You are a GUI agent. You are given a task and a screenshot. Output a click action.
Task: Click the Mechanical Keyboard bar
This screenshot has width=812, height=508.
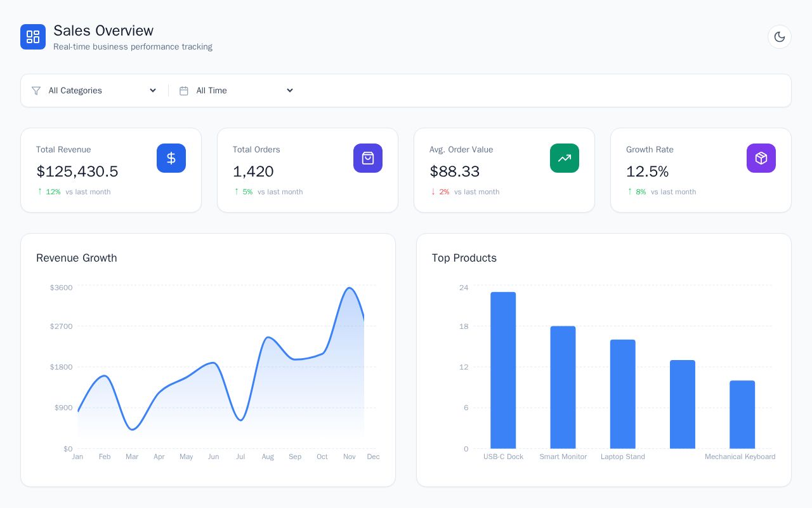coord(742,415)
